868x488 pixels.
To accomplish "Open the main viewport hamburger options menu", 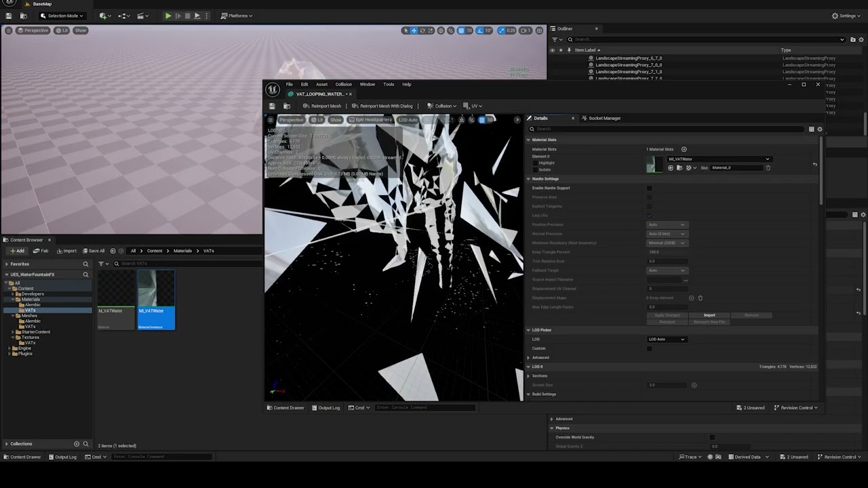I will point(8,30).
